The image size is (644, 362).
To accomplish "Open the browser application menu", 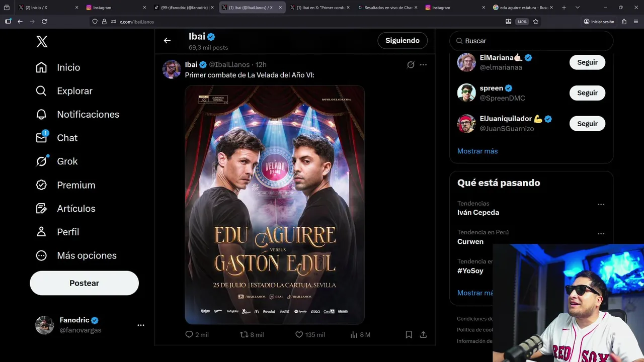I will coord(636,22).
